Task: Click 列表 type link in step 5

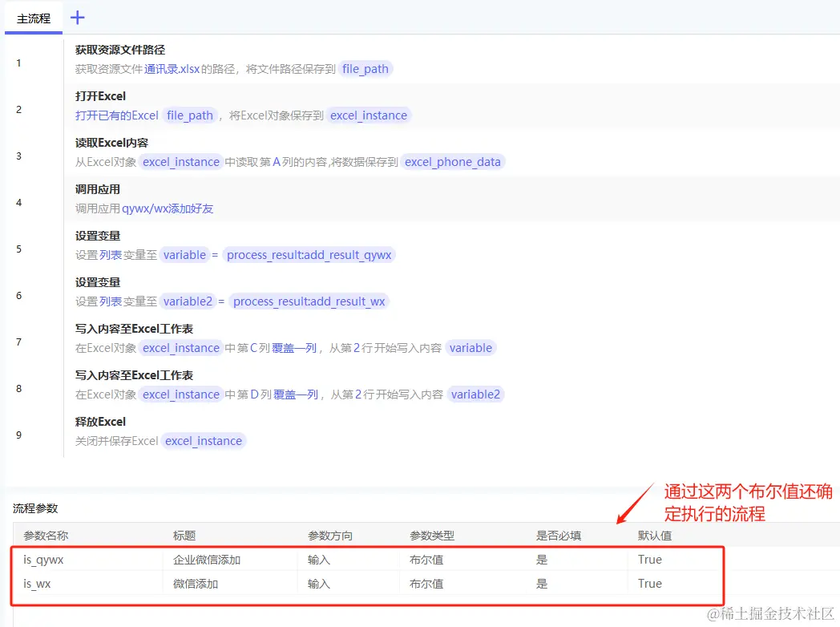Action: pyautogui.click(x=111, y=255)
